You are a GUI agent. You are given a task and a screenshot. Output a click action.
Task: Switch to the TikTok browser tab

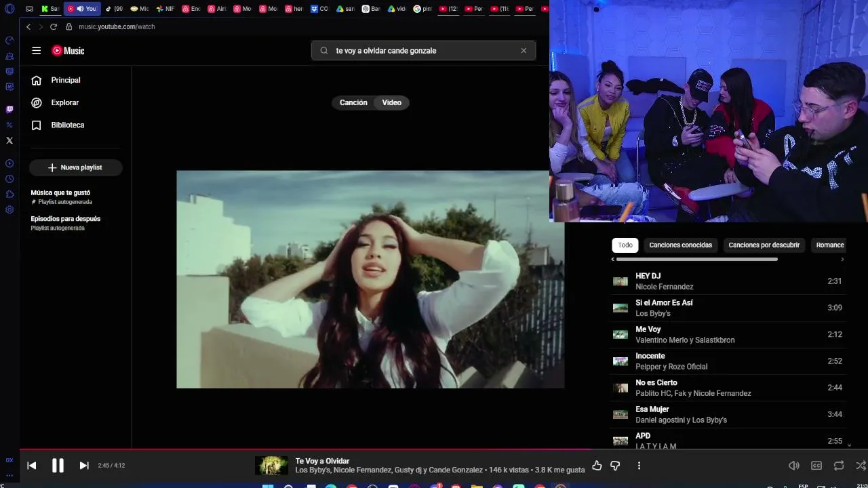point(114,9)
